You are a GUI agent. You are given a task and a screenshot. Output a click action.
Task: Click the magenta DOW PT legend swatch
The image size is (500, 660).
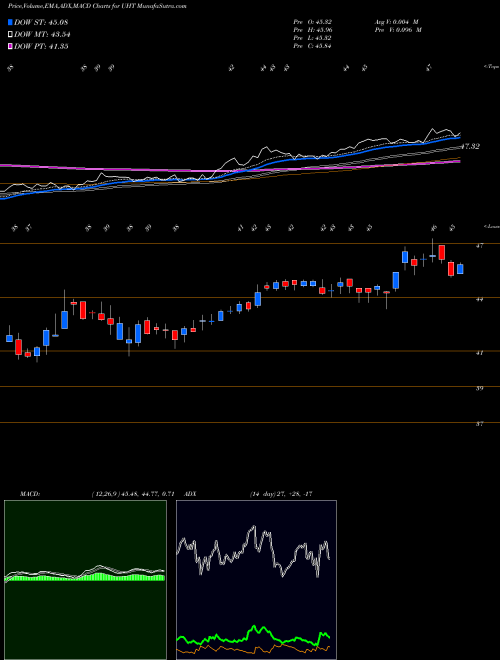coord(11,46)
